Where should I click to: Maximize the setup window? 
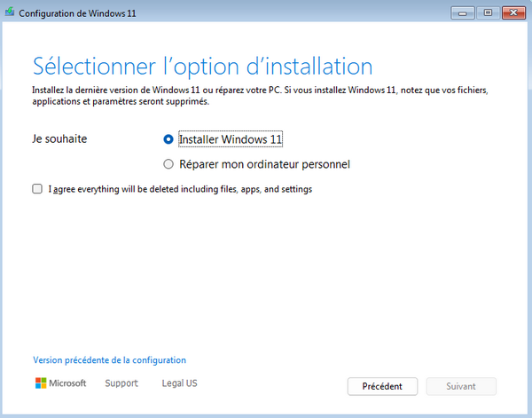487,13
